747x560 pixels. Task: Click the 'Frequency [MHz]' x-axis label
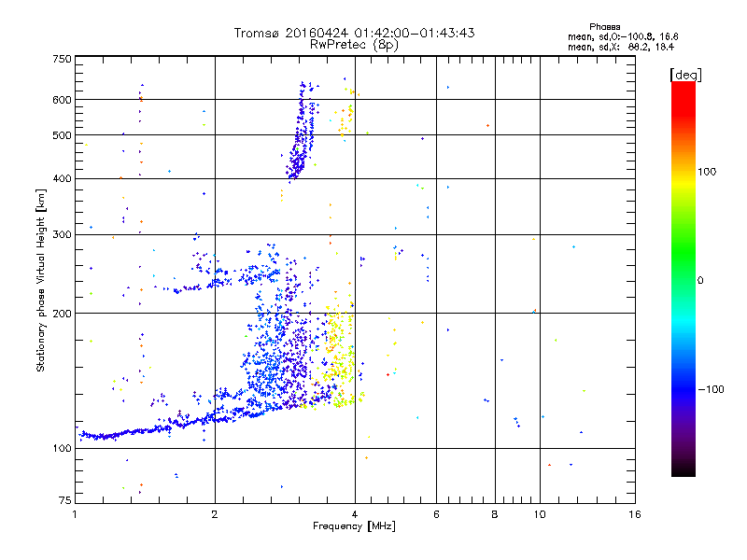point(354,526)
